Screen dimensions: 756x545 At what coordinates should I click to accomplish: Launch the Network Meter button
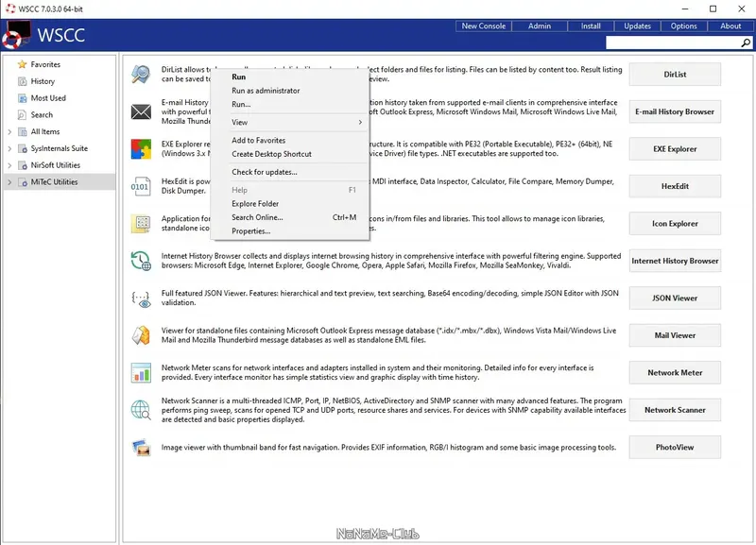coord(675,373)
